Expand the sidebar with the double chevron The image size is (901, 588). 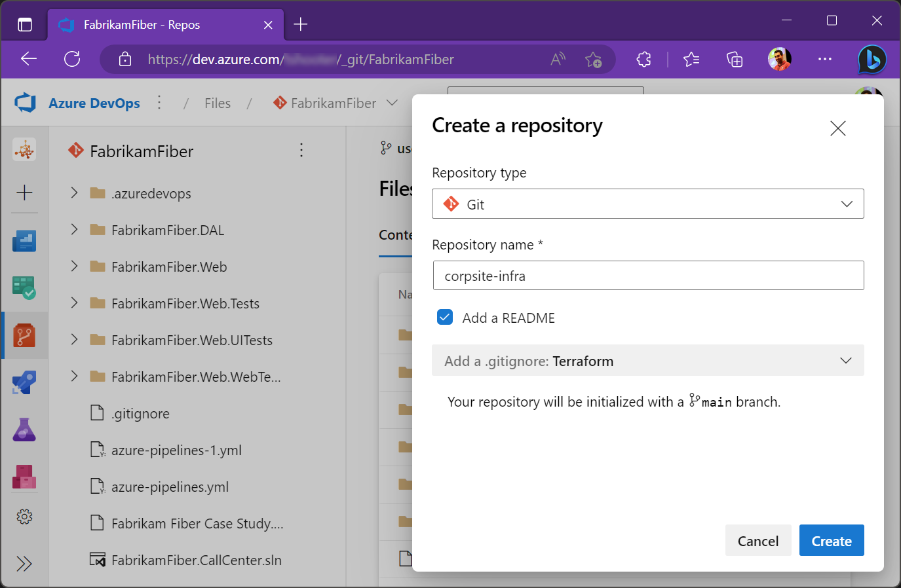pos(24,564)
